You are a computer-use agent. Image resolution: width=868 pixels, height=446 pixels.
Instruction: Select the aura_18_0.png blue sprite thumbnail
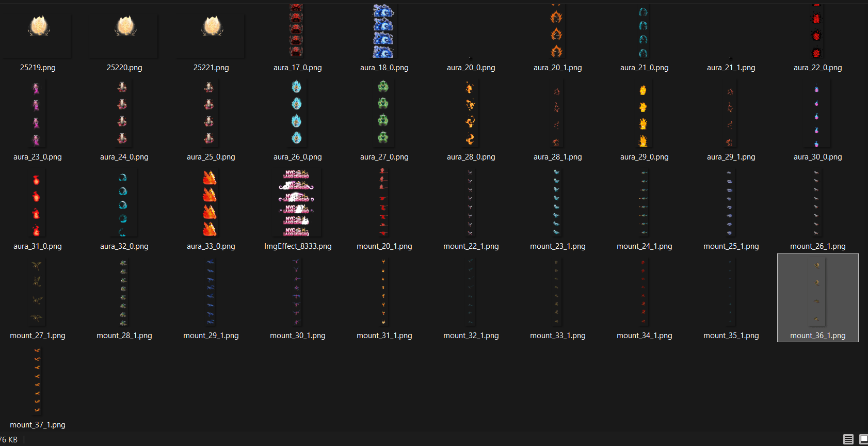pos(383,31)
